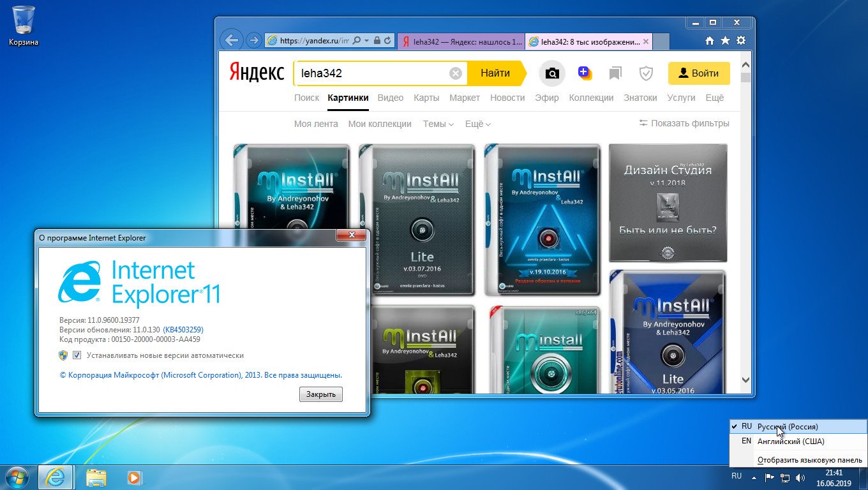Select Английский (США) input language

[798, 442]
